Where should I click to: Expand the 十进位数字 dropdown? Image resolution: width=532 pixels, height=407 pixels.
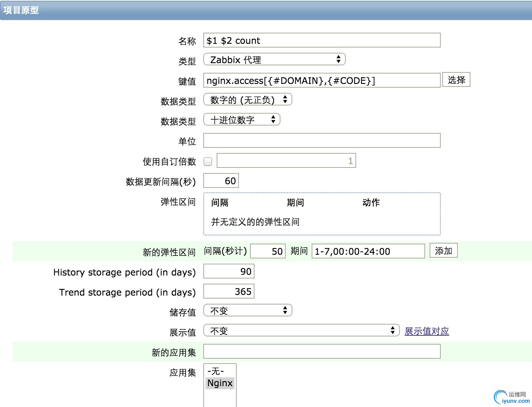[x=242, y=119]
